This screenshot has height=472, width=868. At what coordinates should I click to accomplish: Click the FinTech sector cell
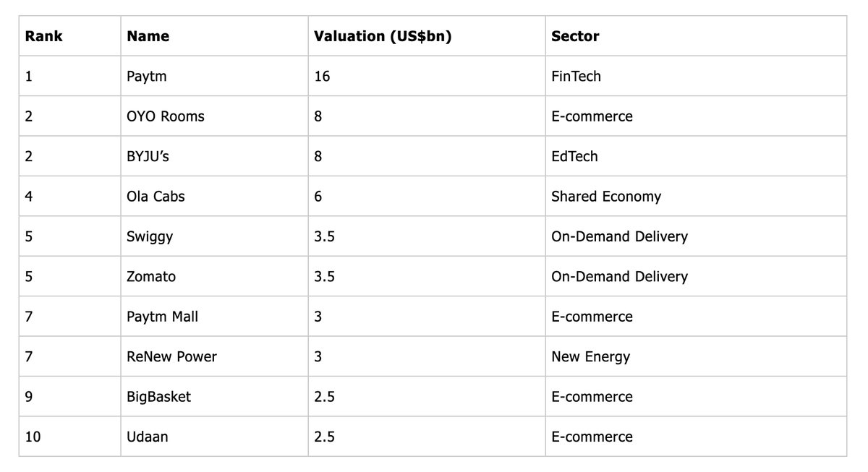point(576,76)
